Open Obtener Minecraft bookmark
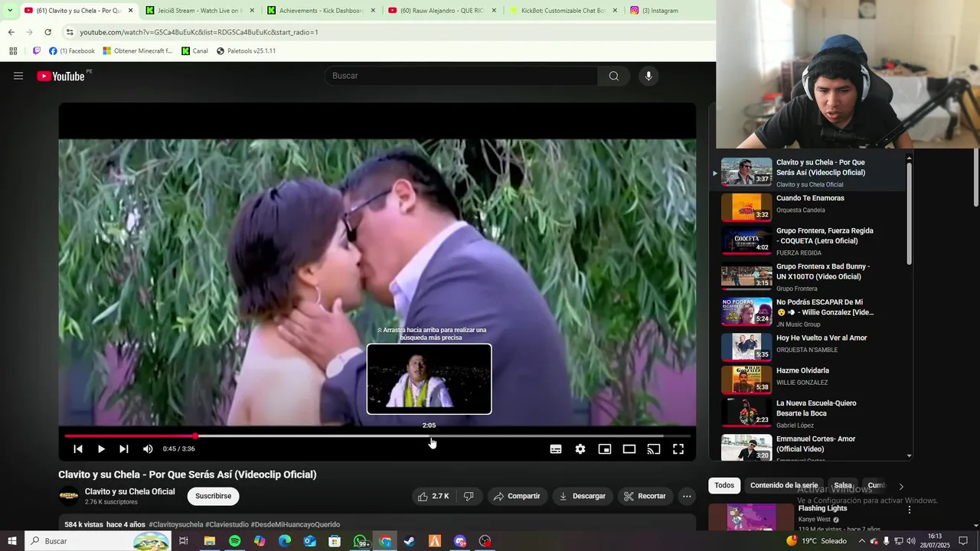 tap(138, 51)
